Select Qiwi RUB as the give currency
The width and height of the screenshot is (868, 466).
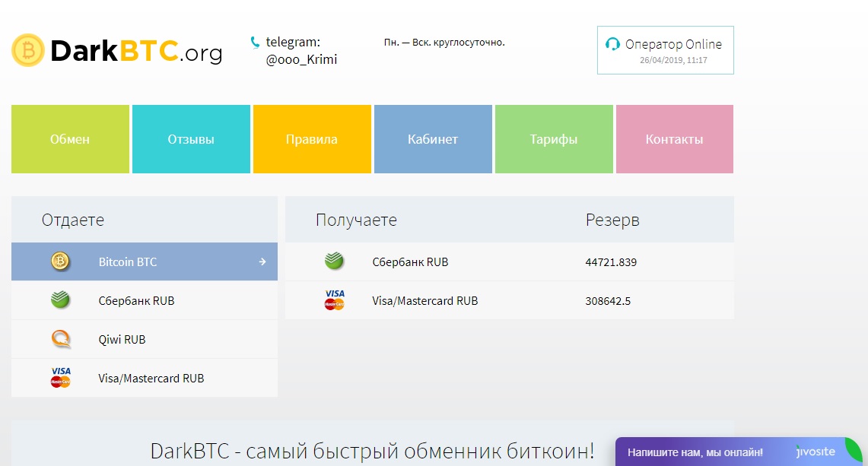122,339
